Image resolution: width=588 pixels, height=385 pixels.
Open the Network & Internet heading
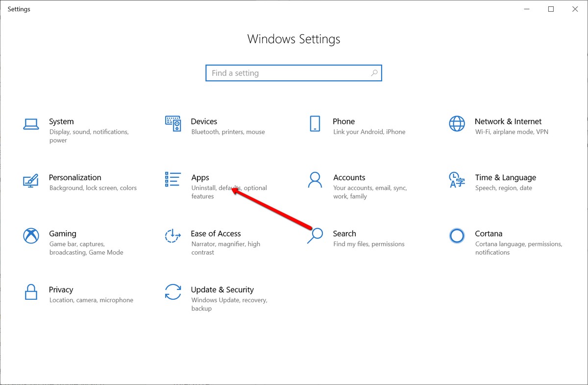pos(508,121)
